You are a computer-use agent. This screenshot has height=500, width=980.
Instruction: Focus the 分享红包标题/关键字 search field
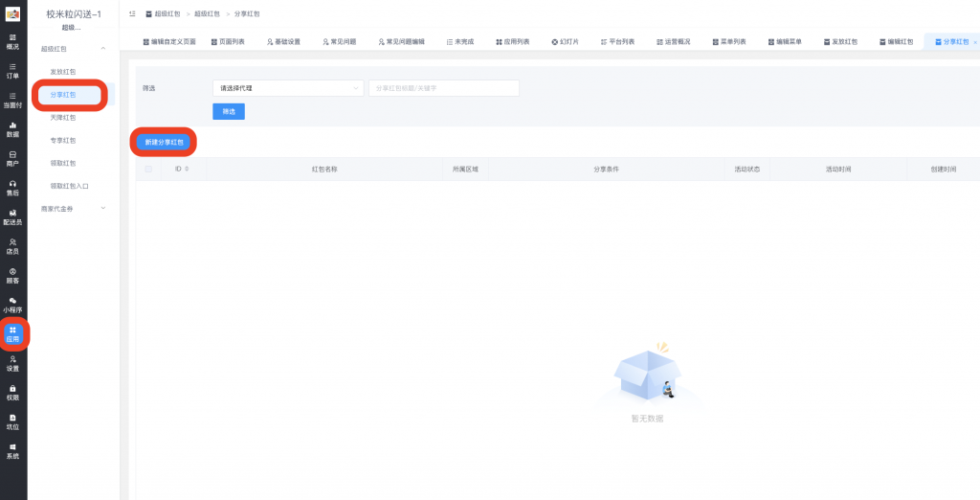(x=444, y=88)
